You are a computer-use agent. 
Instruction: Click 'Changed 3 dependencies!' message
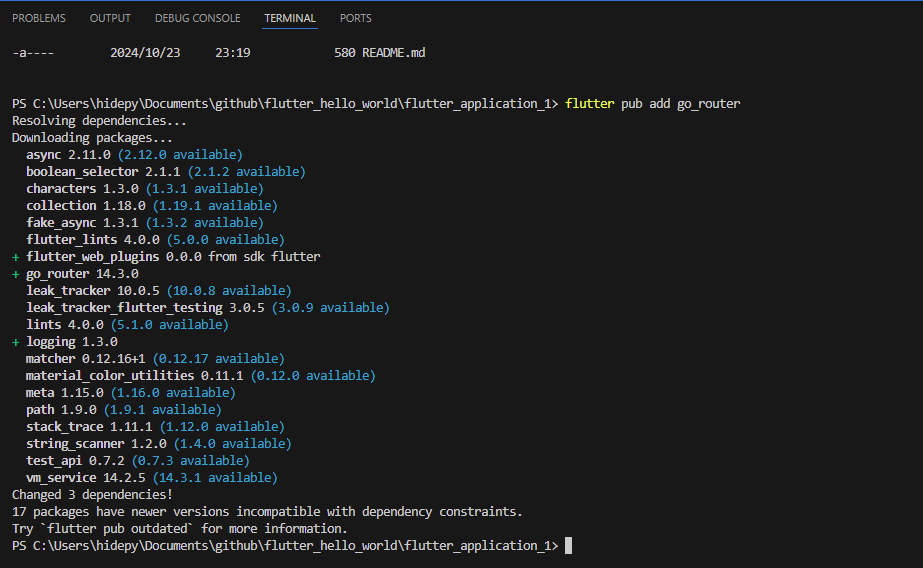(92, 495)
